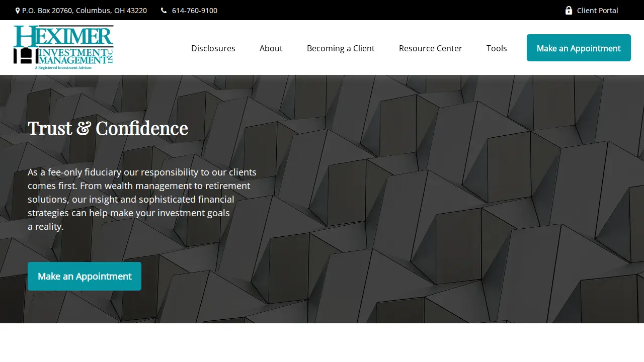
Task: Open the Becoming a Client menu
Action: 341,48
